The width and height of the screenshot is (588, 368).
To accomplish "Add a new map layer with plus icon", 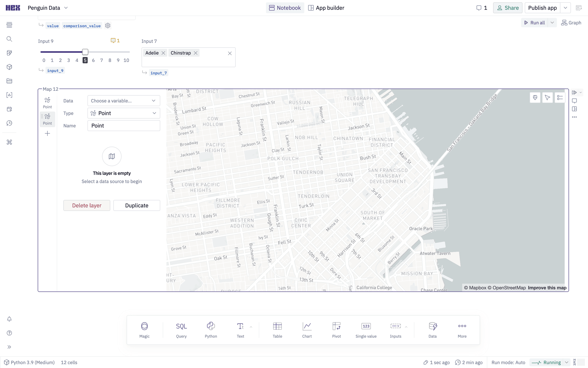I will (47, 133).
